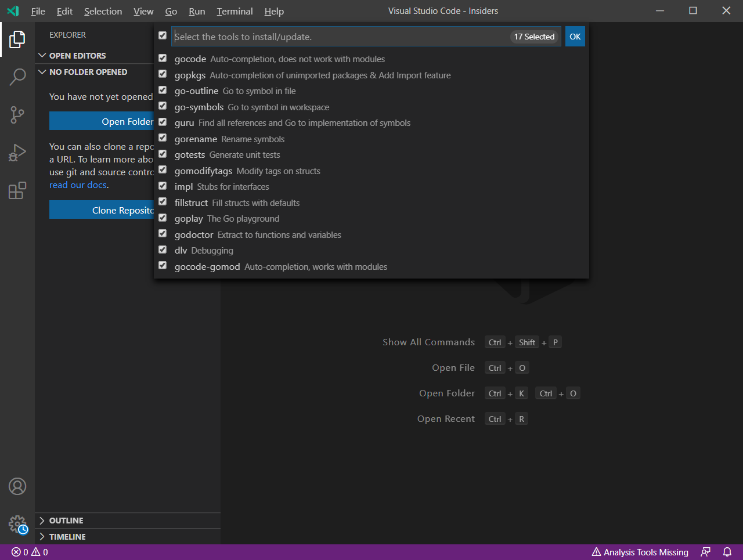Image resolution: width=743 pixels, height=560 pixels.
Task: Open the Manage gear icon
Action: [17, 525]
